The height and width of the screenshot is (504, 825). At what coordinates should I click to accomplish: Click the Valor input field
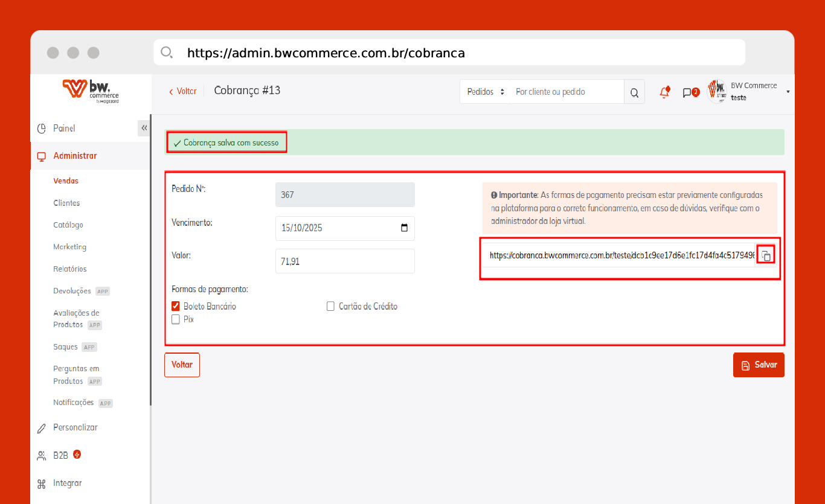(x=344, y=261)
